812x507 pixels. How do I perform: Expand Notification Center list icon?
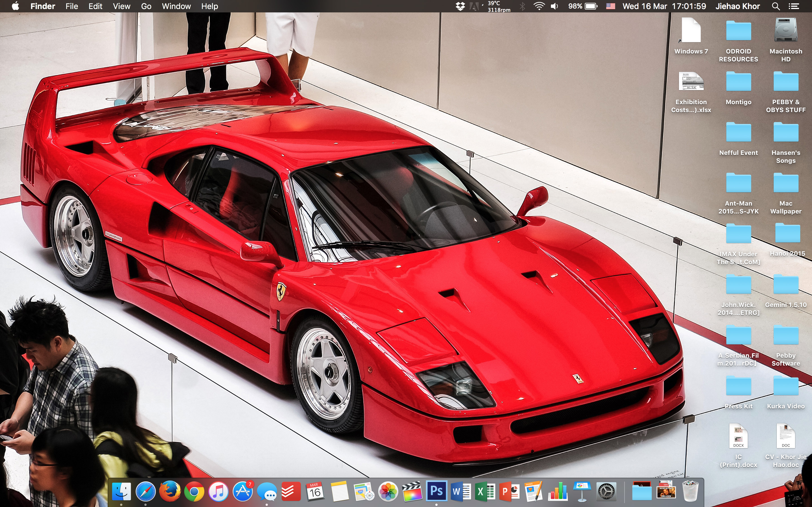(794, 6)
